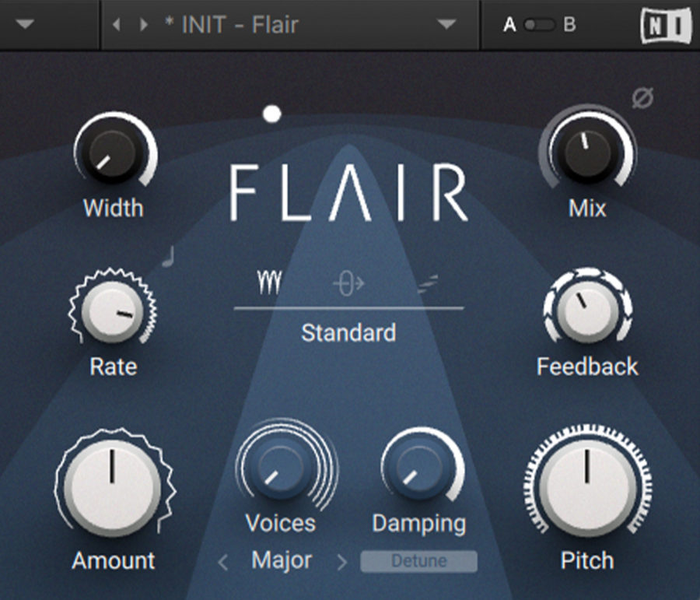The width and height of the screenshot is (700, 600).
Task: Click the NI logo in the header
Action: [665, 24]
